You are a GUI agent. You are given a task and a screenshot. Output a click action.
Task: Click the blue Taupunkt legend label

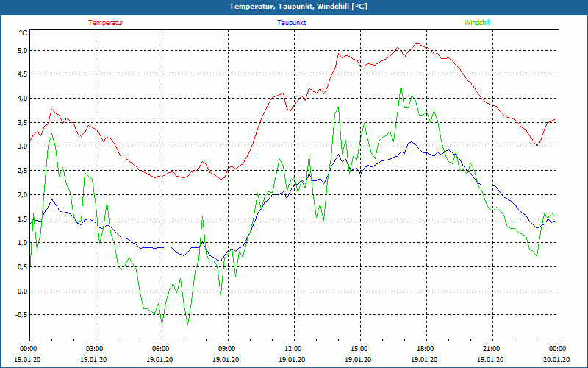coord(291,23)
